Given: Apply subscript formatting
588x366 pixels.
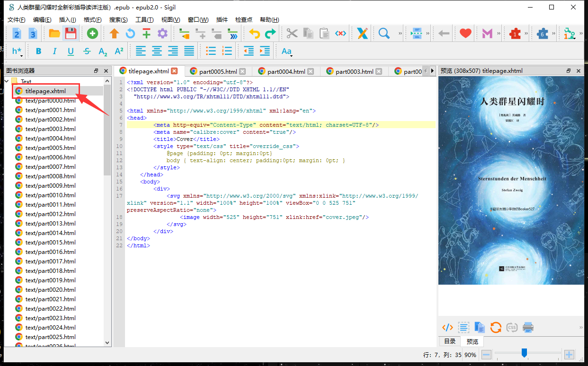Looking at the screenshot, I should (x=103, y=51).
